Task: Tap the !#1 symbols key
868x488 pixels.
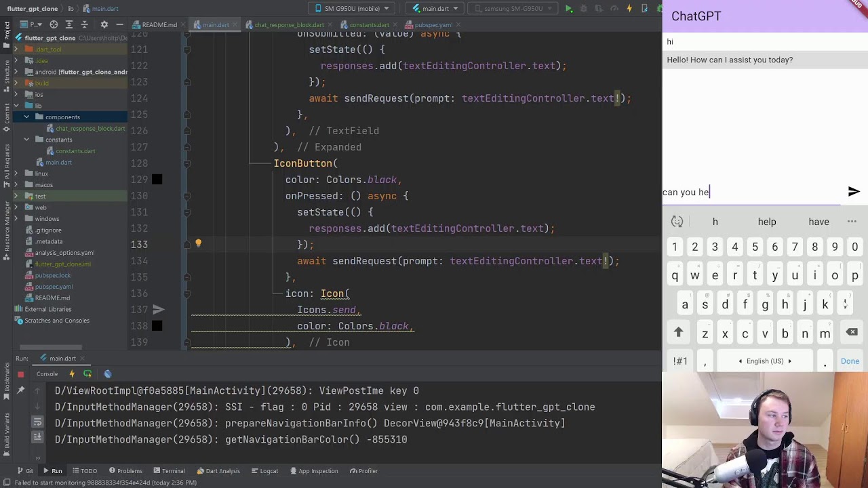Action: coord(680,361)
